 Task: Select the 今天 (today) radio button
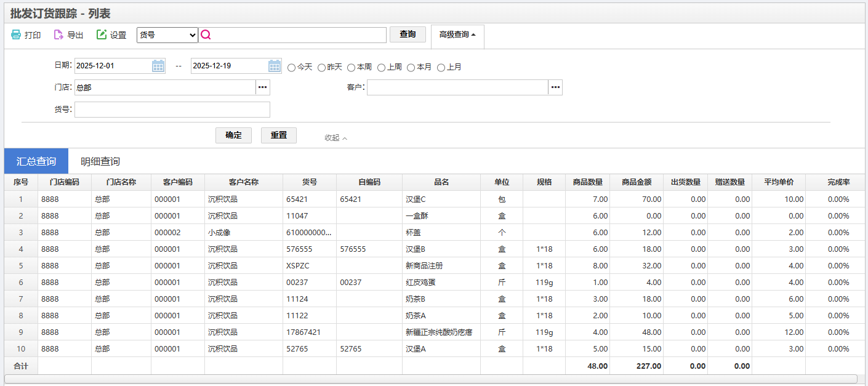coord(292,68)
